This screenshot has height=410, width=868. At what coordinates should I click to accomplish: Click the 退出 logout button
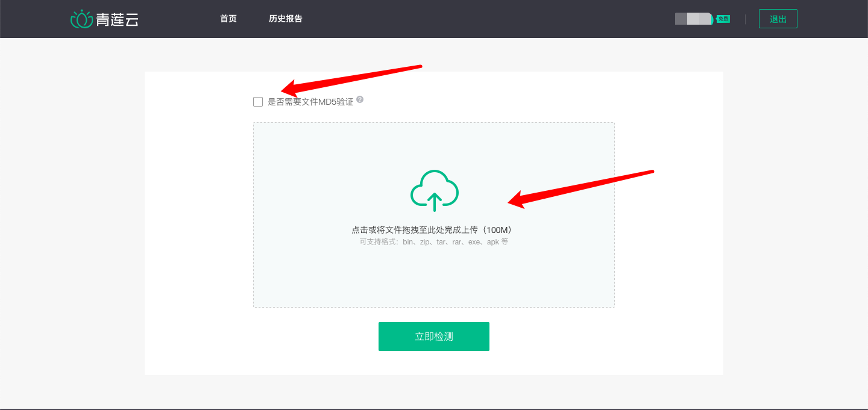[778, 19]
